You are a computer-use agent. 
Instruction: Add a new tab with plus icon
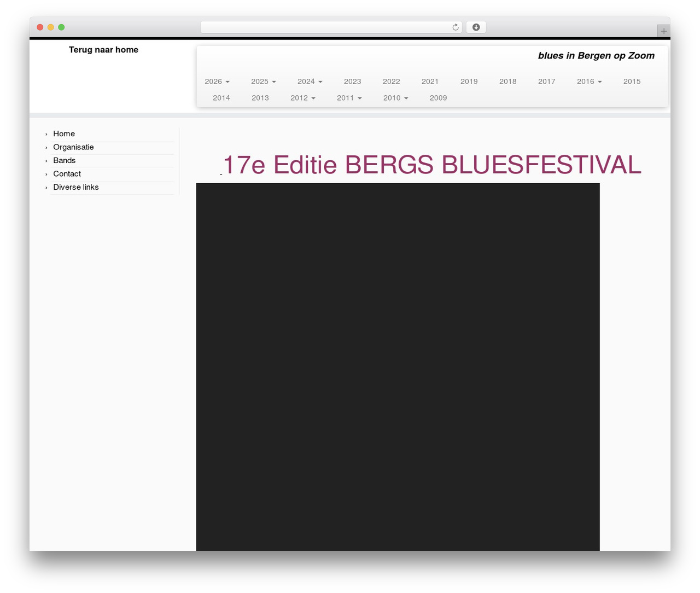[x=663, y=31]
